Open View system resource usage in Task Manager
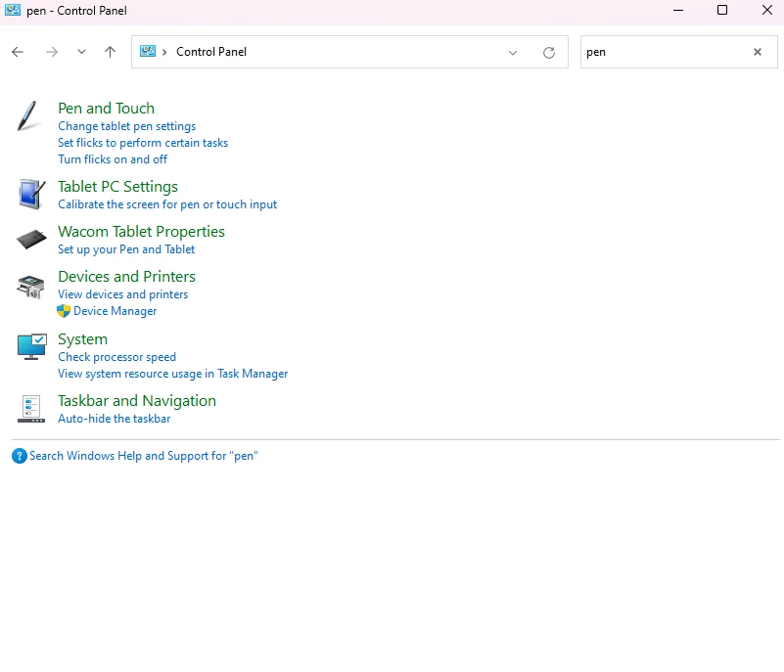Image resolution: width=784 pixels, height=672 pixels. (x=172, y=374)
